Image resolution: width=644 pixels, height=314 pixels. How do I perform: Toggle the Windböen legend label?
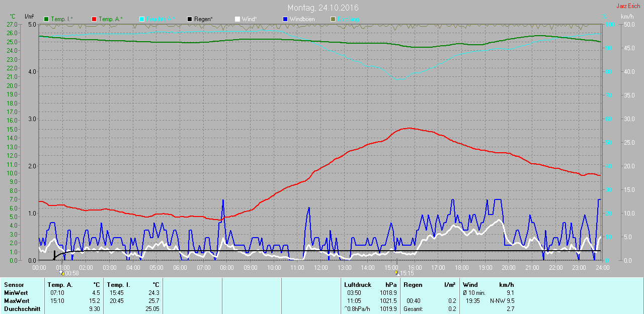point(302,19)
